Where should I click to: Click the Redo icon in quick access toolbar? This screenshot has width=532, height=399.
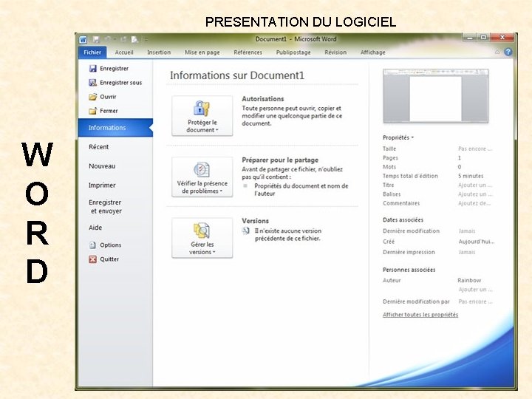coord(123,39)
